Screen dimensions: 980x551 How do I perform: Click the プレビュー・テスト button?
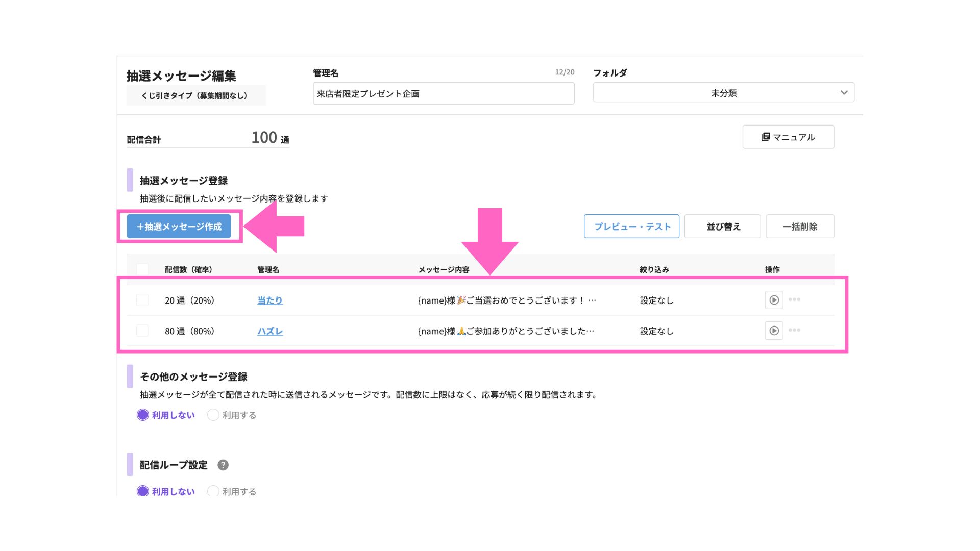[631, 227]
